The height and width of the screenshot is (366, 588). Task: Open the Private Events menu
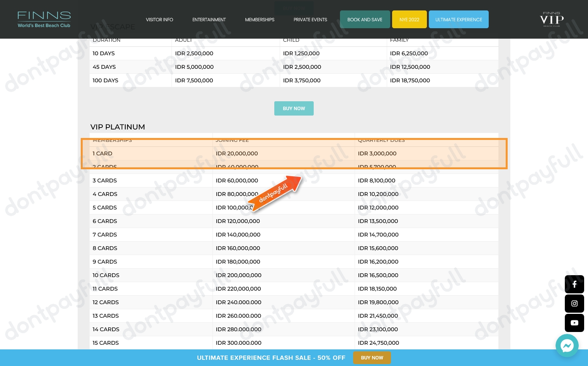coord(310,20)
